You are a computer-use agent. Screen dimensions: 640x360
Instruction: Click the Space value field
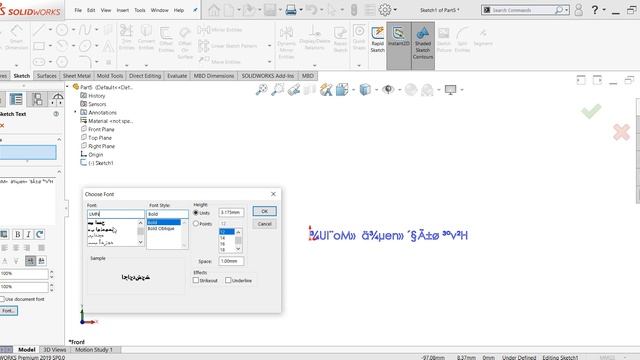pos(231,261)
